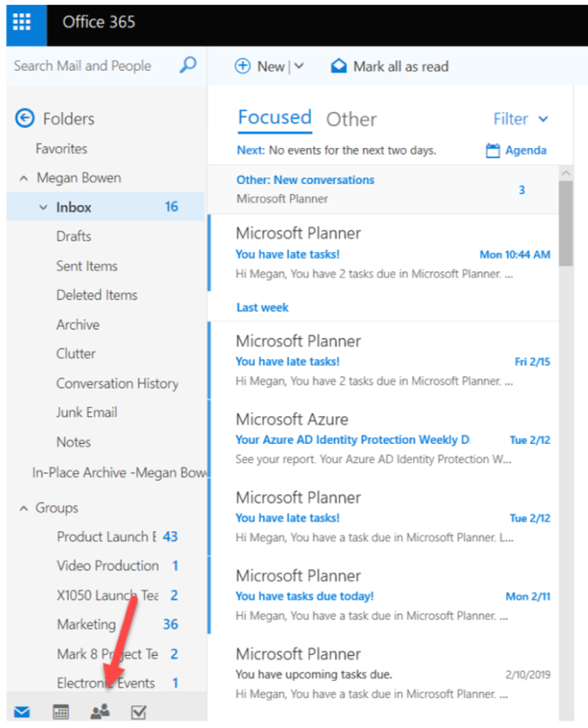The image size is (588, 728).
Task: Select the Inbox folder
Action: click(106, 207)
